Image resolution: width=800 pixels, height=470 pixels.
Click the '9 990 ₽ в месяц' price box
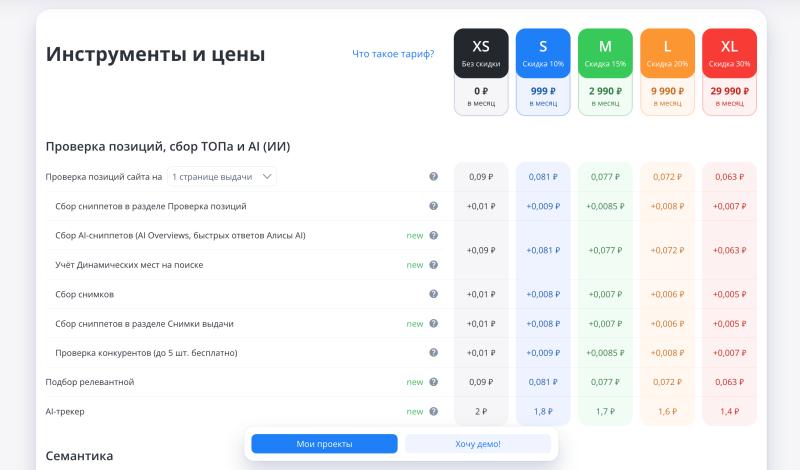(x=667, y=96)
